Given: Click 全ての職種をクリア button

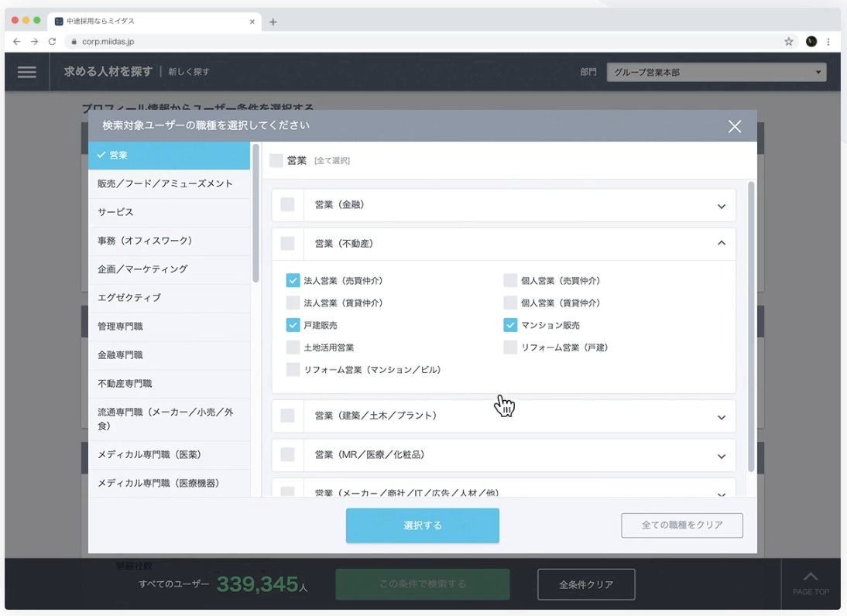Looking at the screenshot, I should [681, 525].
